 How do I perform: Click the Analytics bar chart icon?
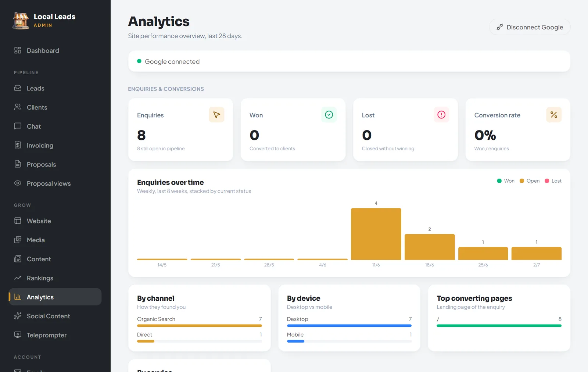tap(18, 297)
